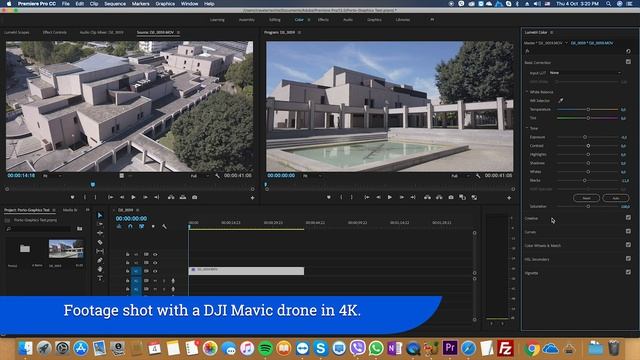
Task: Play the Program monitor sequence
Action: (389, 197)
